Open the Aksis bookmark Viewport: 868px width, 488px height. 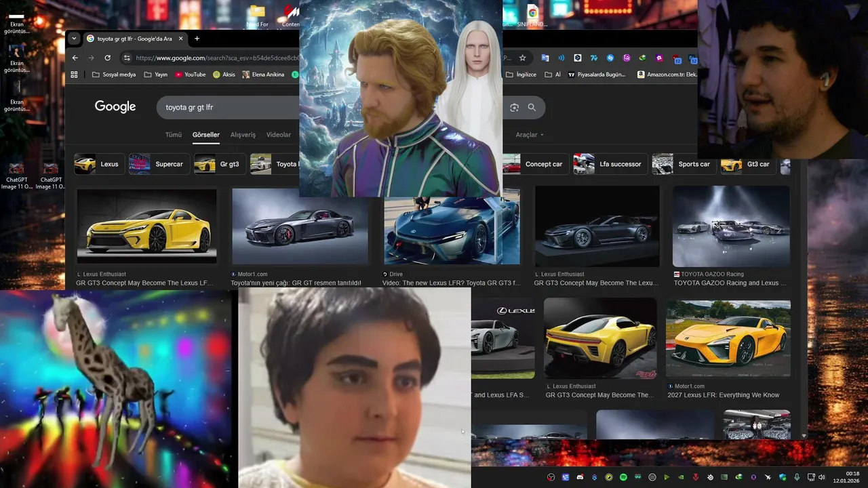[x=224, y=75]
